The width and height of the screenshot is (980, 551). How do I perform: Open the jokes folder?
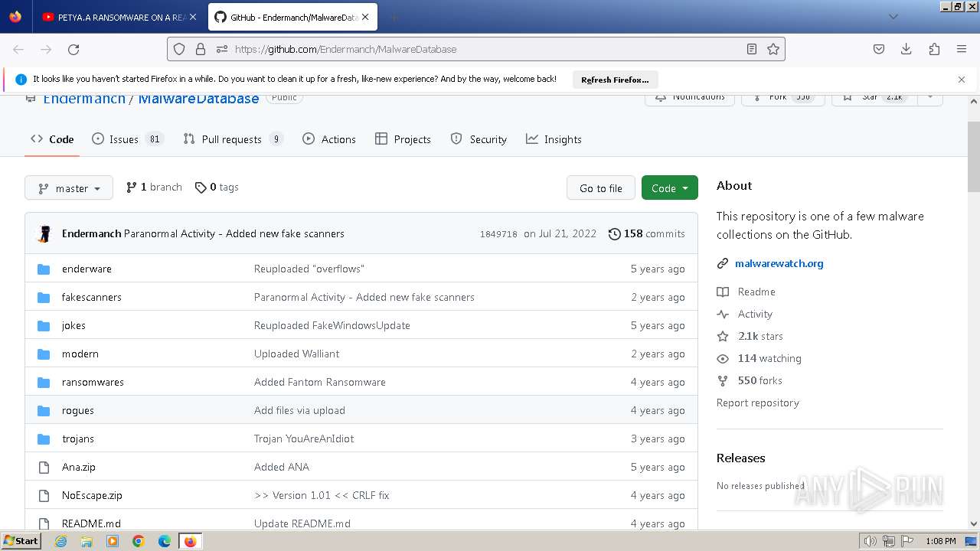[x=73, y=326]
